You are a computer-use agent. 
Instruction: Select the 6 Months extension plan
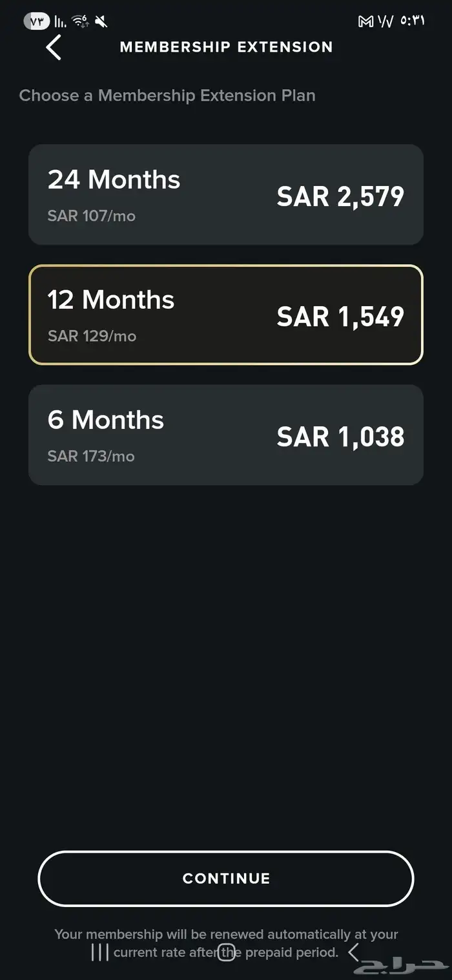[226, 435]
